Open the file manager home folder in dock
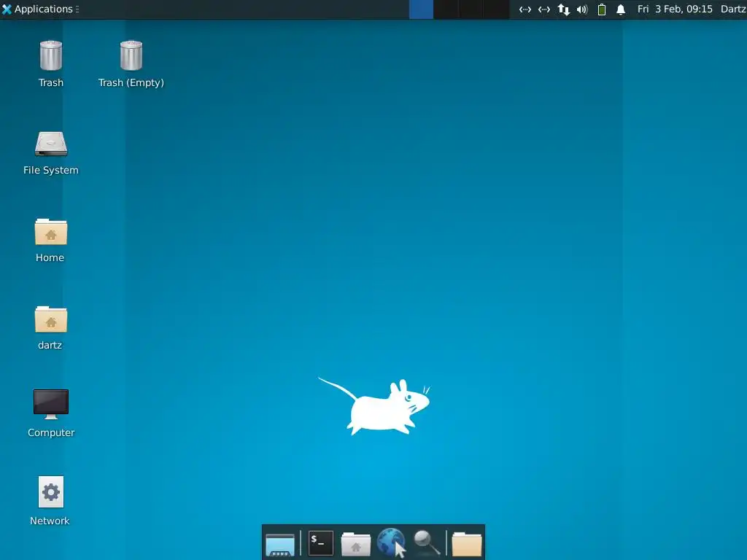747x560 pixels. (x=356, y=544)
